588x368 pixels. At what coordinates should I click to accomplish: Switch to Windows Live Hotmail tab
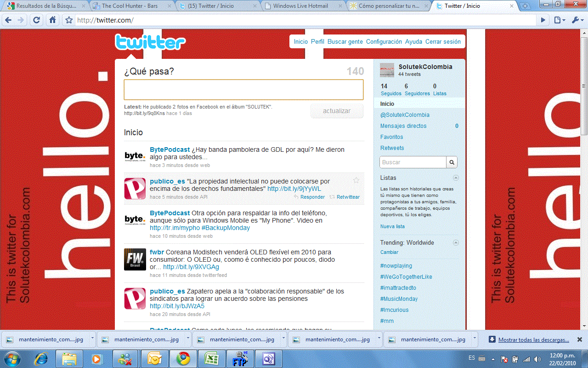(x=303, y=6)
